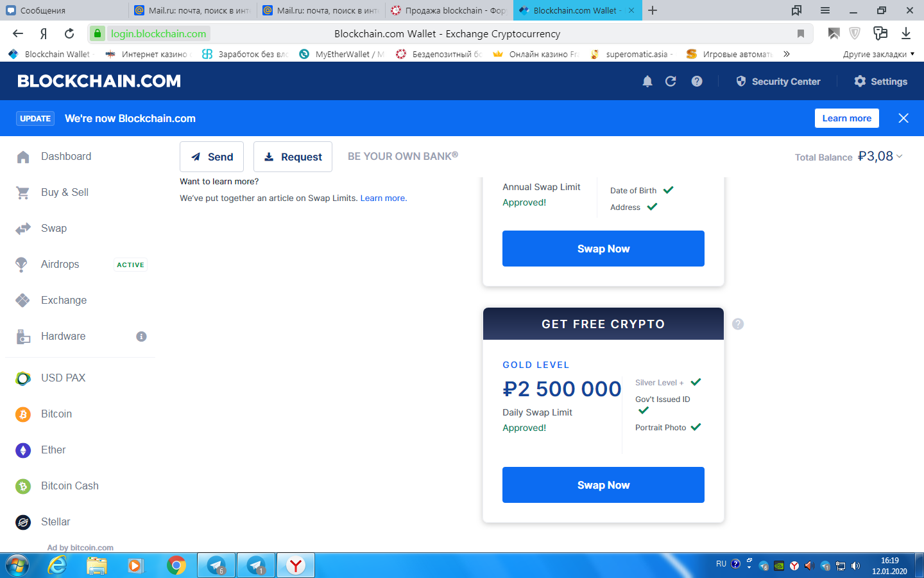
Task: Open the taskbar file explorer folder icon
Action: click(97, 566)
